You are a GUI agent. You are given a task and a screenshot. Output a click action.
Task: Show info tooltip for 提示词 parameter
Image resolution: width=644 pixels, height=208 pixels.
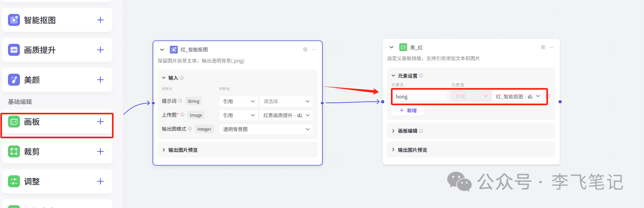(180, 101)
